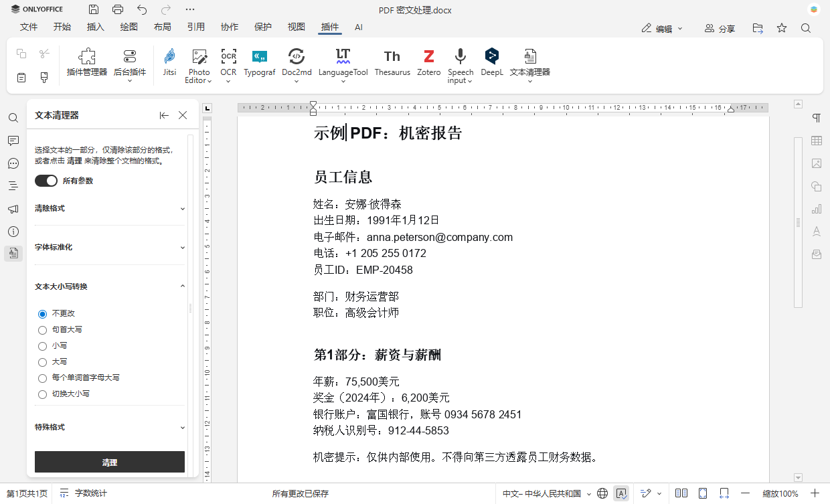Start the Zotero citation plugin
Screen dimensions: 830x504
click(428, 65)
